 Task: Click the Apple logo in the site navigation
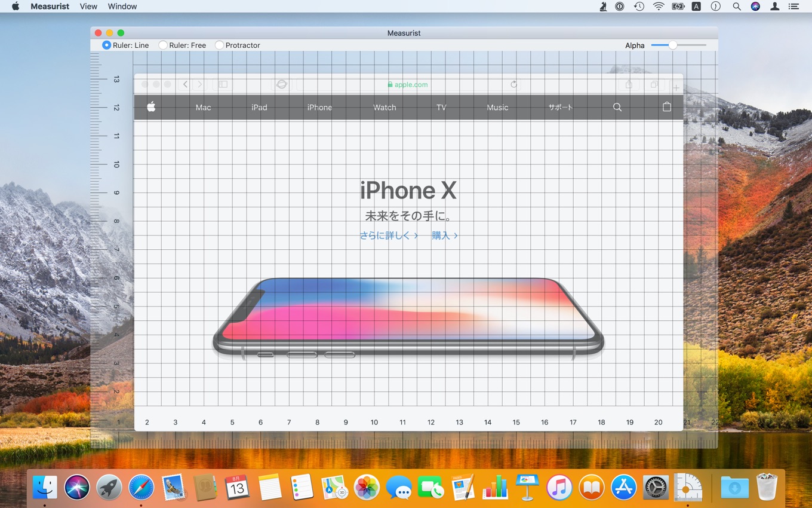pos(151,107)
